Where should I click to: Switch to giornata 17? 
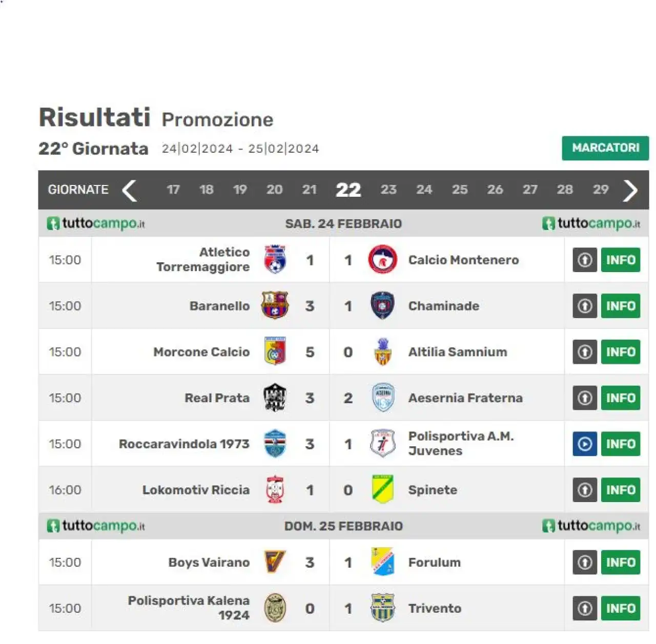click(x=173, y=190)
